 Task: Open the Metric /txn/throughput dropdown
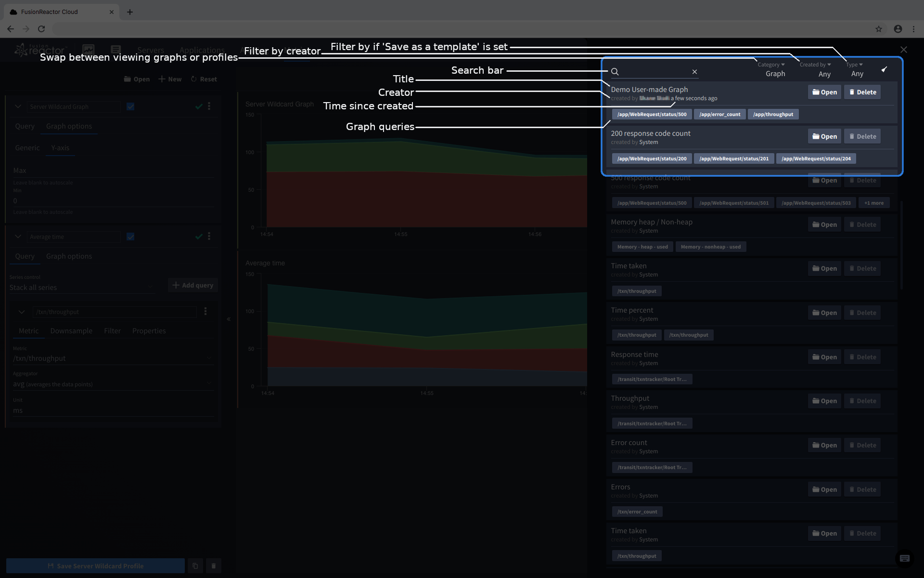click(x=113, y=358)
